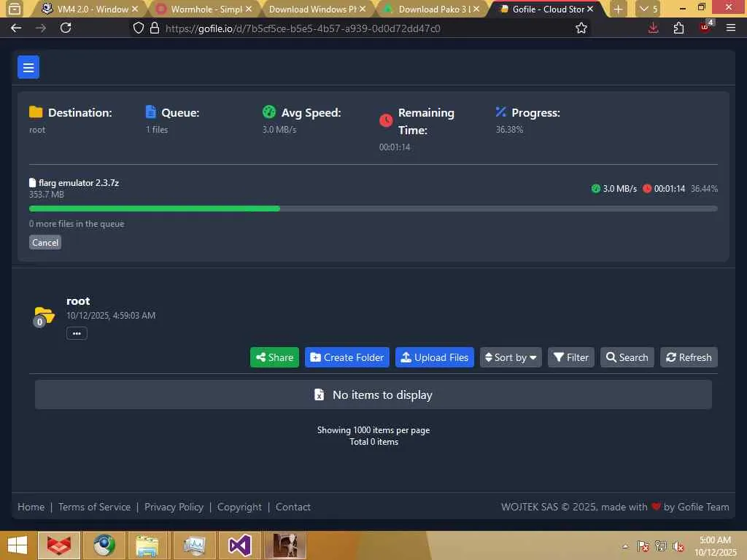747x560 pixels.
Task: Open the Share button for root folder
Action: 274,357
